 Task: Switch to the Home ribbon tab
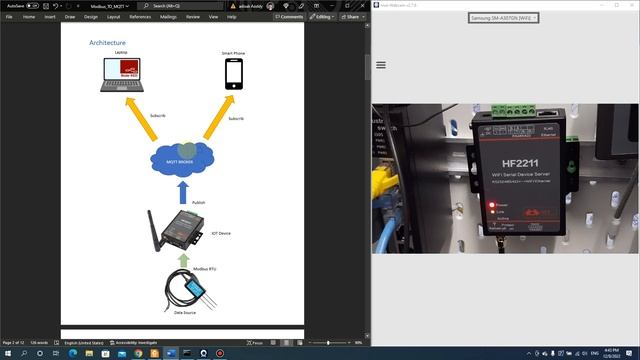pos(29,17)
